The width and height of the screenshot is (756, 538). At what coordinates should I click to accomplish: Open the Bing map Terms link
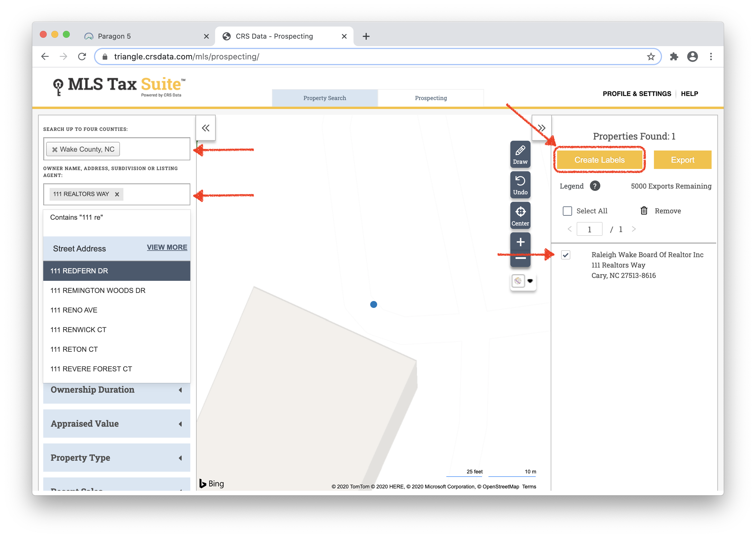(529, 487)
